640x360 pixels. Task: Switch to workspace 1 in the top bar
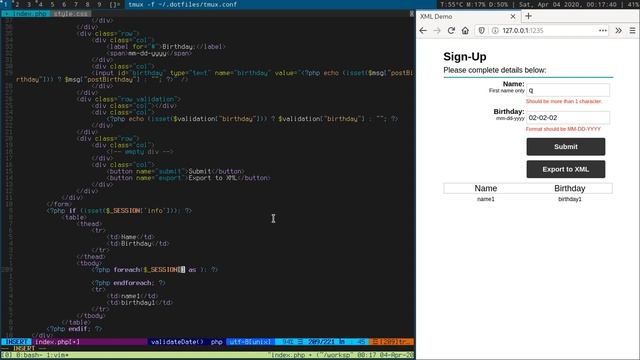[6, 4]
